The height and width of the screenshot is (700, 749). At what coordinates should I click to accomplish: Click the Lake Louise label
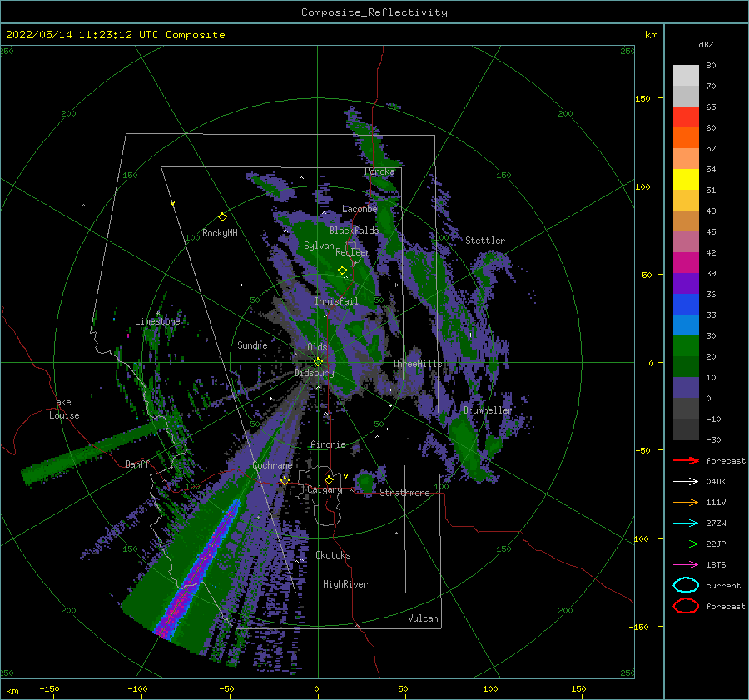(x=64, y=409)
